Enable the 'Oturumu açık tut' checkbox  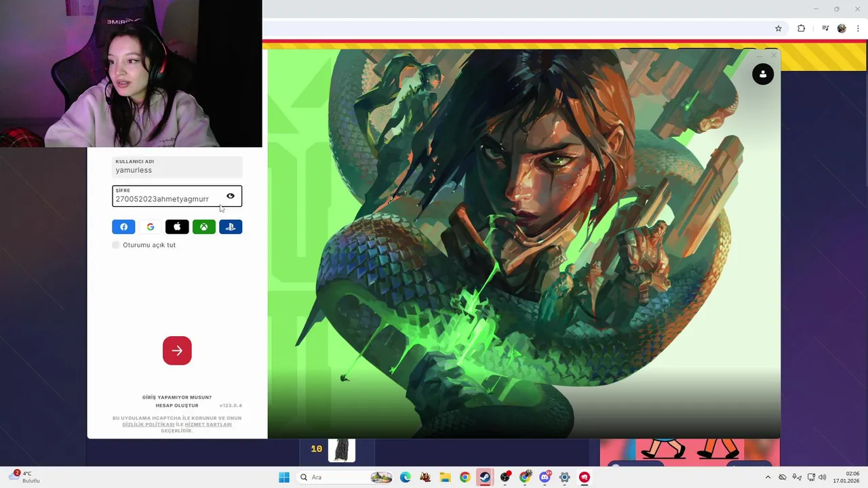[116, 245]
